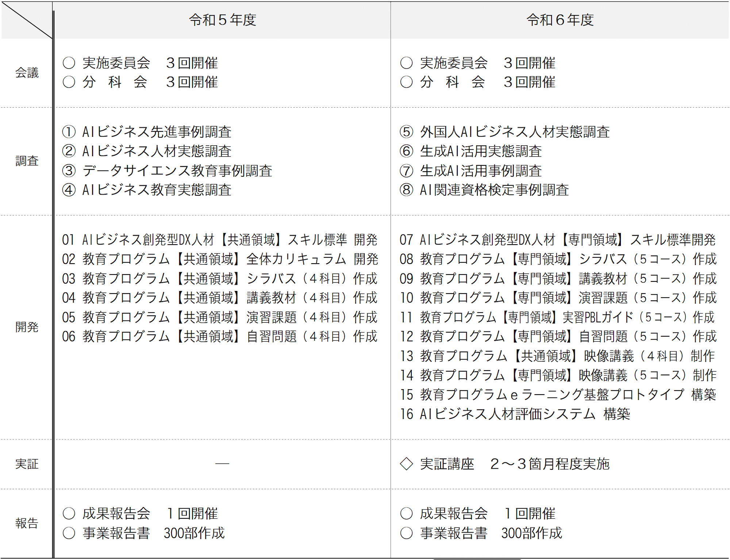Click item ① AIビジネス先進事例調査

pyautogui.click(x=147, y=132)
